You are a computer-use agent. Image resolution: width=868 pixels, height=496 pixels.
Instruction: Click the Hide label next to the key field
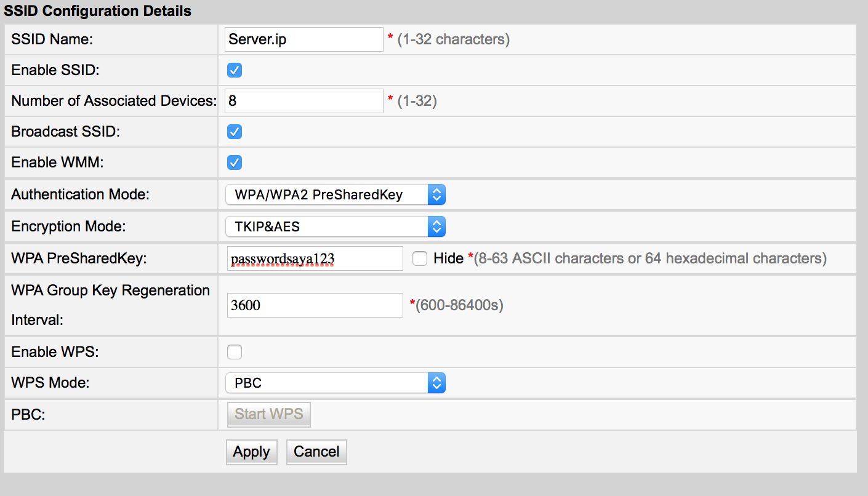tap(448, 258)
